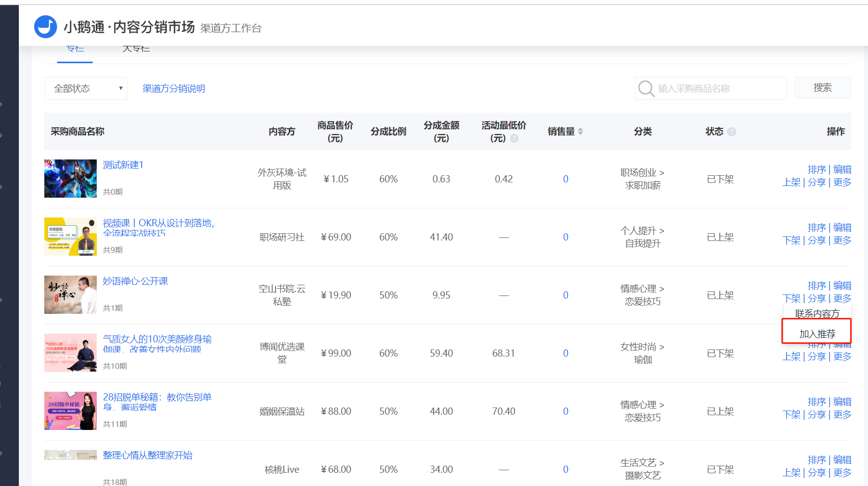Choose 联系内容方 from the popup menu
Image resolution: width=868 pixels, height=486 pixels.
coord(817,313)
